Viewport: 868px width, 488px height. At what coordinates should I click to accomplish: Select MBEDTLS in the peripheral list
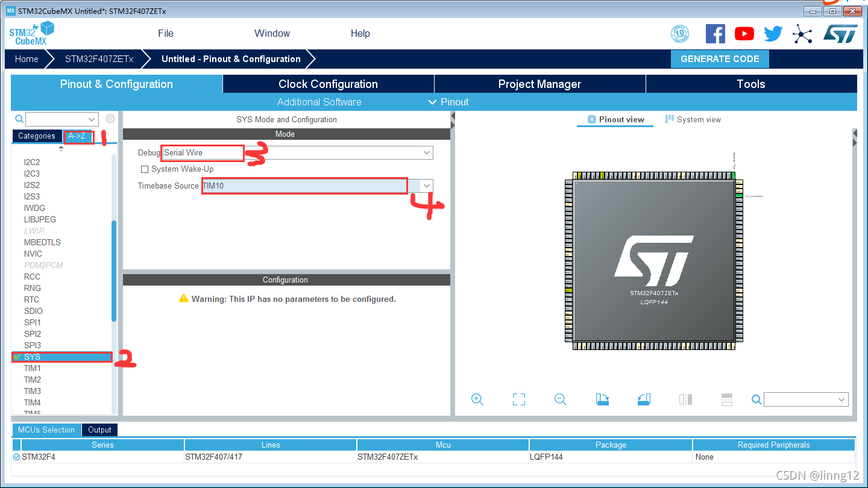(x=42, y=242)
